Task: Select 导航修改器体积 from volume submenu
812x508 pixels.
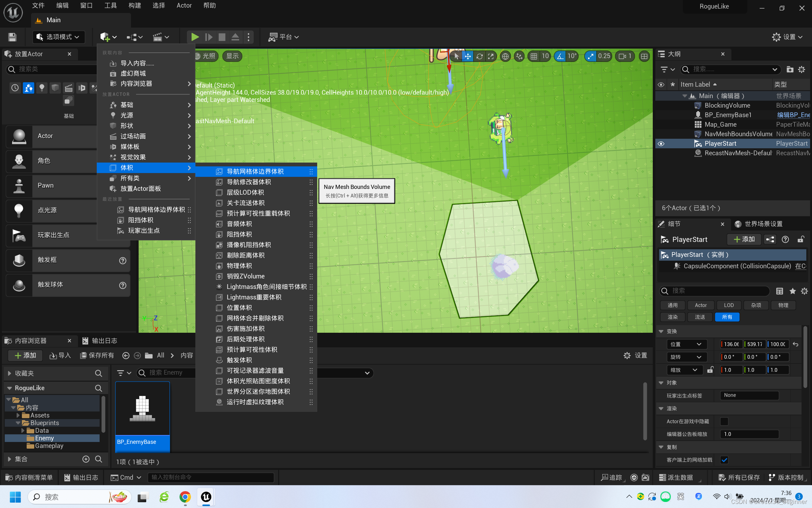Action: [256, 182]
